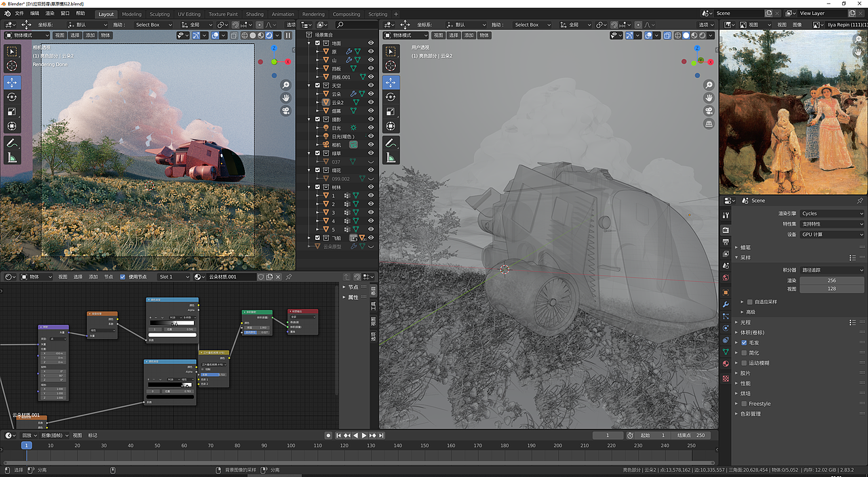Screen dimensions: 868x477
Task: Select the Measure tool in the left viewport
Action: tap(12, 158)
